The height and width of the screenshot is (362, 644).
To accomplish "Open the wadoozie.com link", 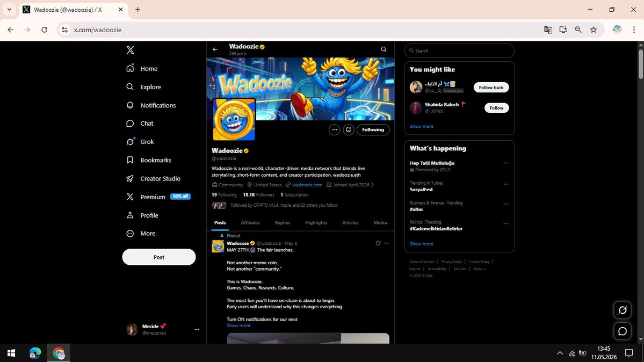I will 307,185.
